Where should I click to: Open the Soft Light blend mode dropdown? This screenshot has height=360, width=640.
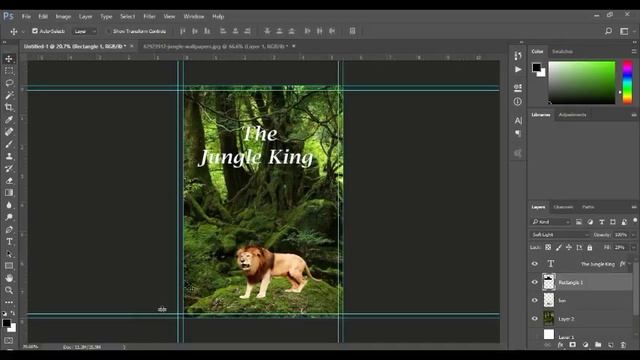click(560, 235)
